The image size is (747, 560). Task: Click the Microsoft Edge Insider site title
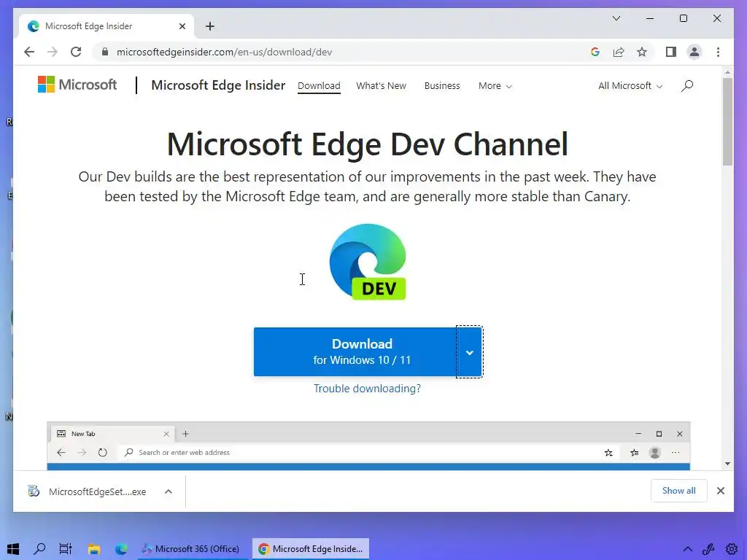tap(218, 85)
